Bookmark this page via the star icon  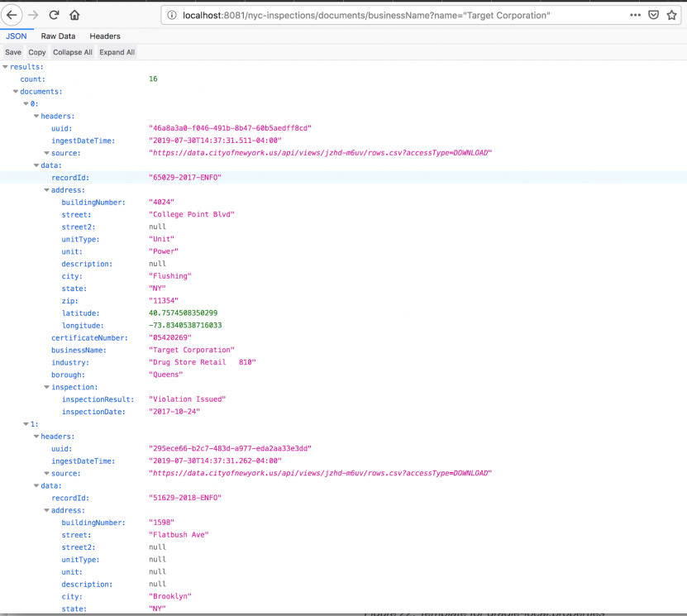click(672, 14)
